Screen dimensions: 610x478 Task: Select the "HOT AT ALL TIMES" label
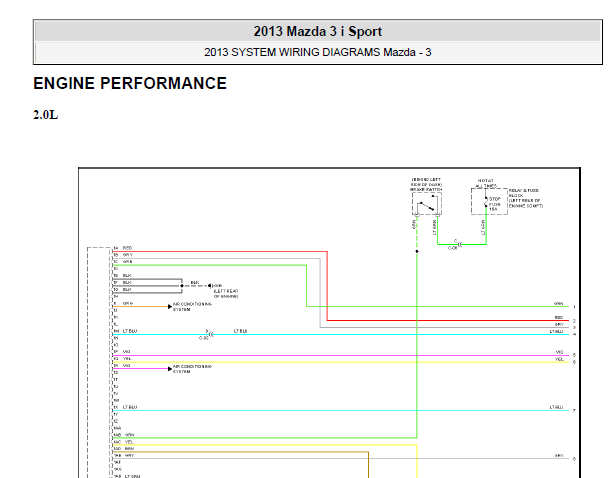486,183
